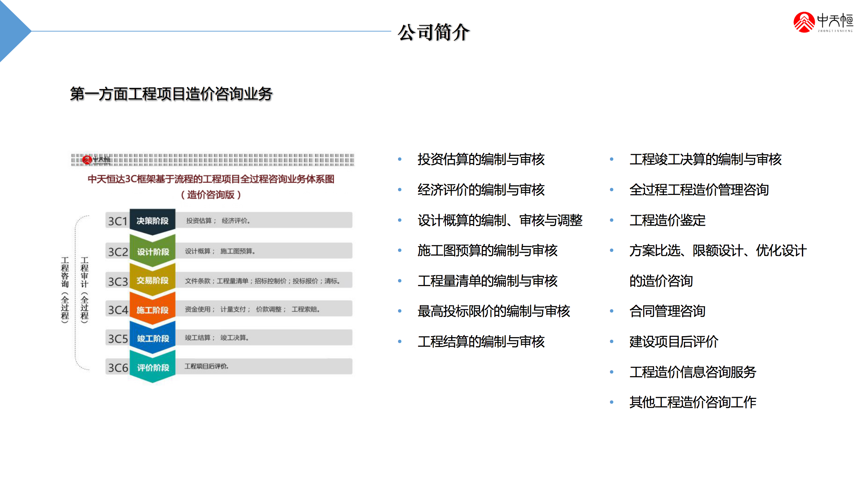Viewport: 868px width, 488px height.
Task: Click red diagram title 中天恒达3C框架
Action: pyautogui.click(x=211, y=179)
